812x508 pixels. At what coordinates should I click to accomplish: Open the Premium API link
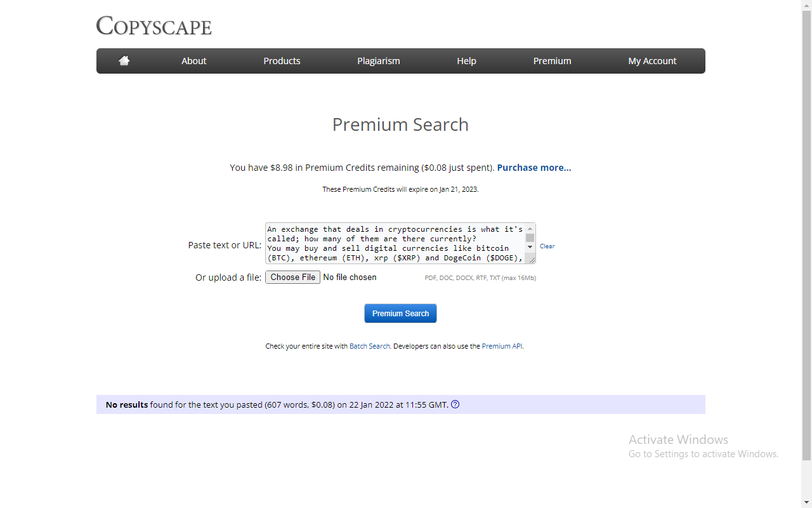[502, 346]
